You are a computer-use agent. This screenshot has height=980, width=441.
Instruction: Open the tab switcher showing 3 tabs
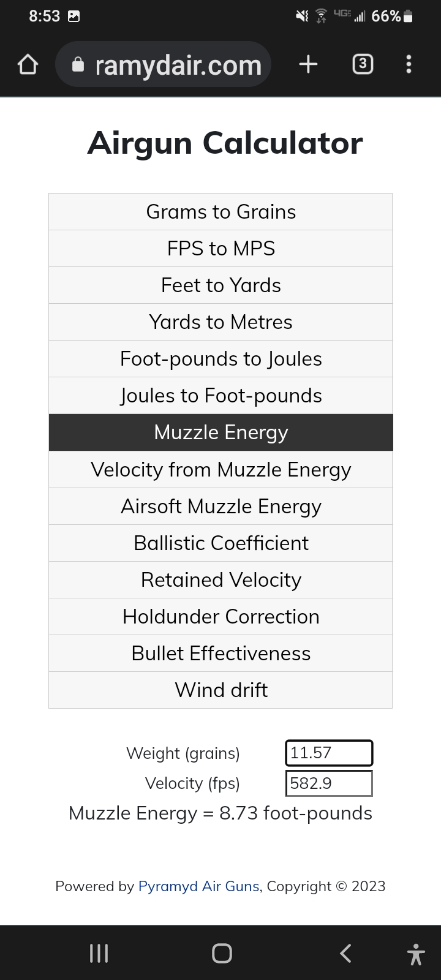(363, 64)
